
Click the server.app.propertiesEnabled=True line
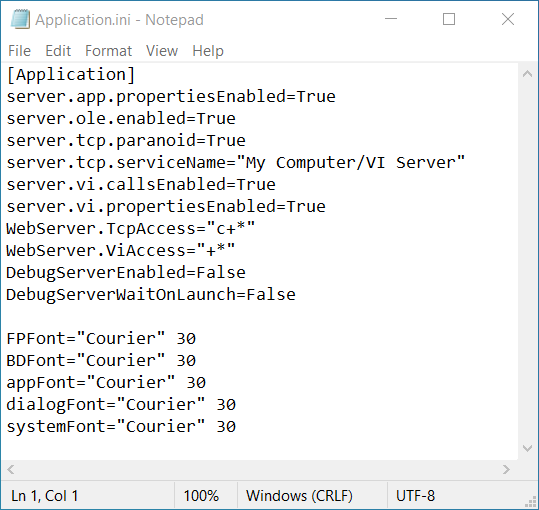(x=171, y=97)
